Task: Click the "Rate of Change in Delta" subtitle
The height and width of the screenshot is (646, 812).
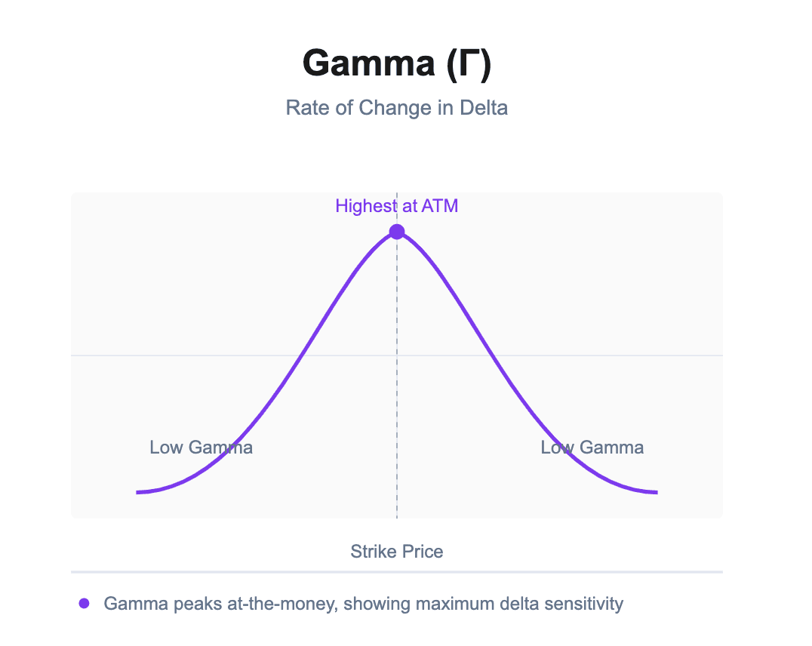Action: [396, 108]
